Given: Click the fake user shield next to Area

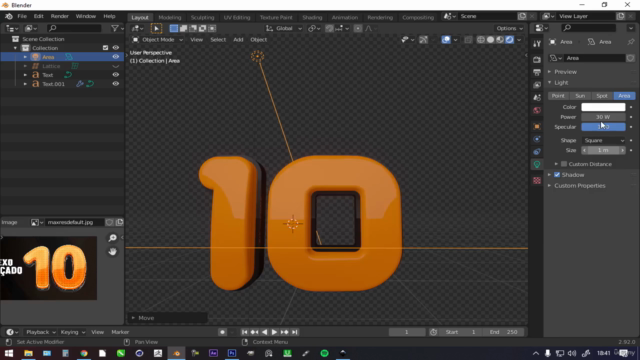Looking at the screenshot, I should pos(631,58).
